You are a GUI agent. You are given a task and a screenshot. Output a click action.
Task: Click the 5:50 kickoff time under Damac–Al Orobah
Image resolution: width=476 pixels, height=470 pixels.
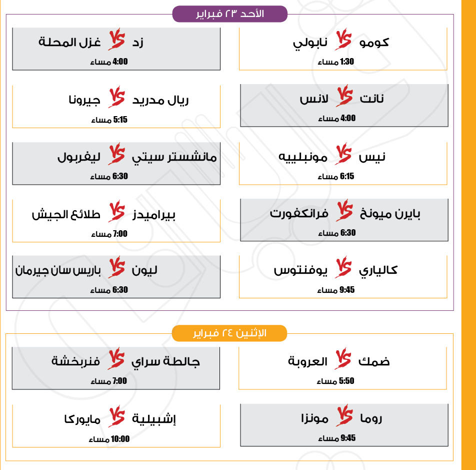point(346,381)
